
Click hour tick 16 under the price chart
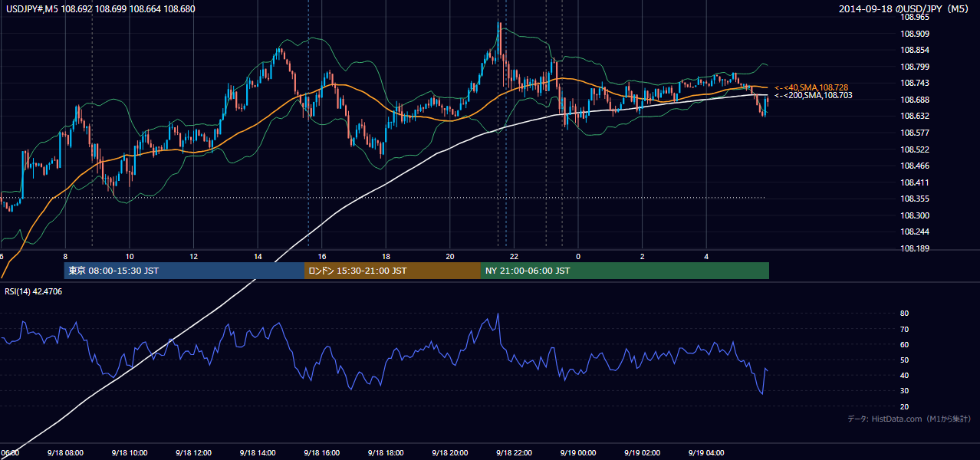tap(323, 257)
